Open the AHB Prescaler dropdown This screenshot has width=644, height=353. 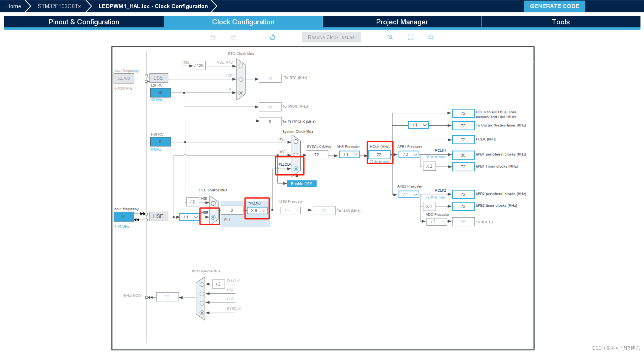[349, 155]
